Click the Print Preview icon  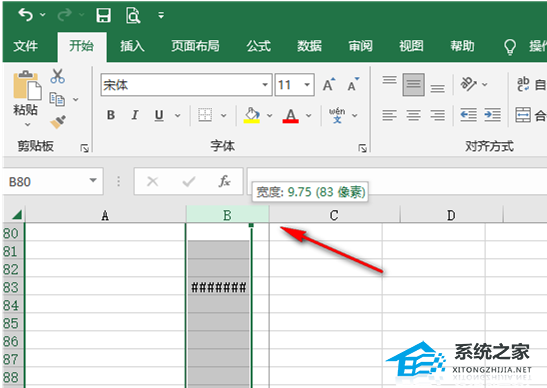click(133, 15)
